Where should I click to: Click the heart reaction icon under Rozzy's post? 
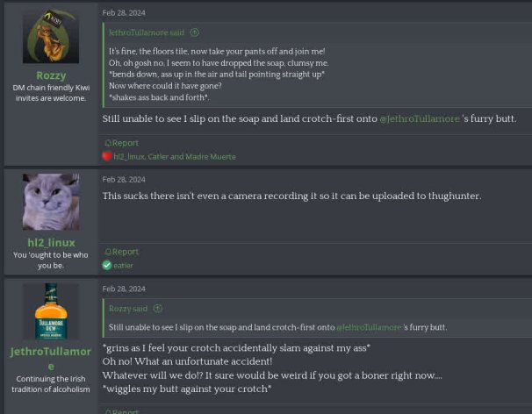click(x=107, y=156)
